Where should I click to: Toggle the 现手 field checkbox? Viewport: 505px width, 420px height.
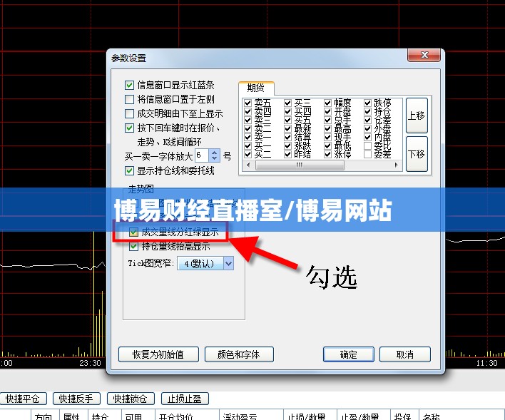tap(327, 137)
